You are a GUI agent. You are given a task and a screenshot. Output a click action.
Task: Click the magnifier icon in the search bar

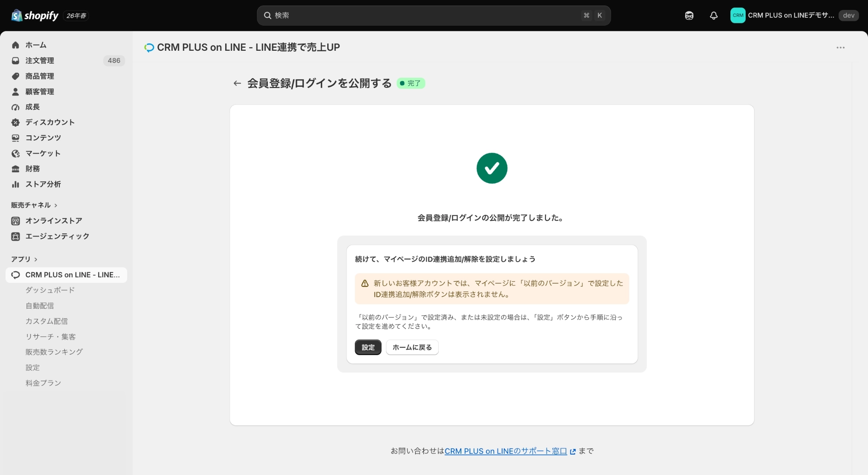coord(268,16)
